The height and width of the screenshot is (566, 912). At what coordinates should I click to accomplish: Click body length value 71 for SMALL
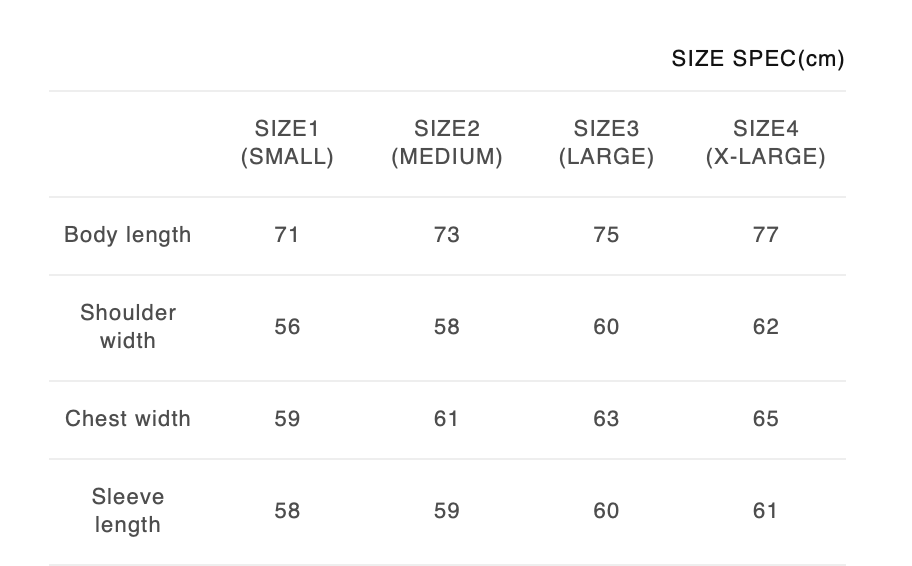click(287, 235)
